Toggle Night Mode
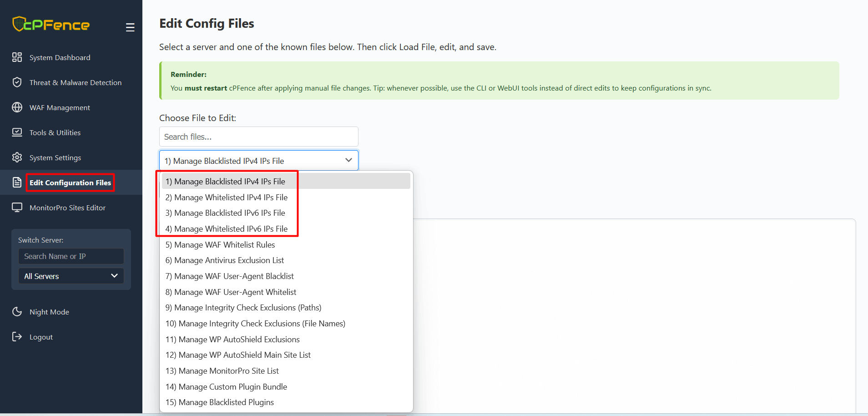The height and width of the screenshot is (416, 868). (x=49, y=312)
